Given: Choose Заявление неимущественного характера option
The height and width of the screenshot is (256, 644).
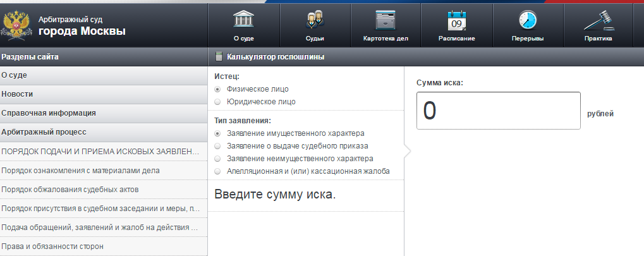Looking at the screenshot, I should click(218, 159).
